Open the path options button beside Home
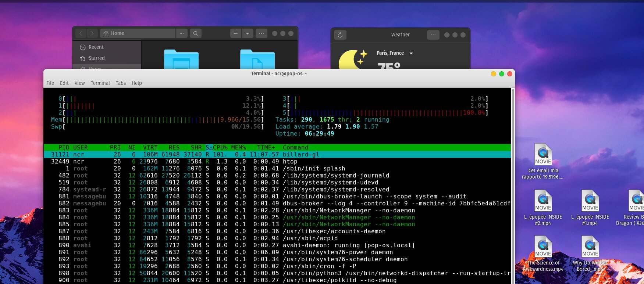The width and height of the screenshot is (644, 284). click(181, 33)
